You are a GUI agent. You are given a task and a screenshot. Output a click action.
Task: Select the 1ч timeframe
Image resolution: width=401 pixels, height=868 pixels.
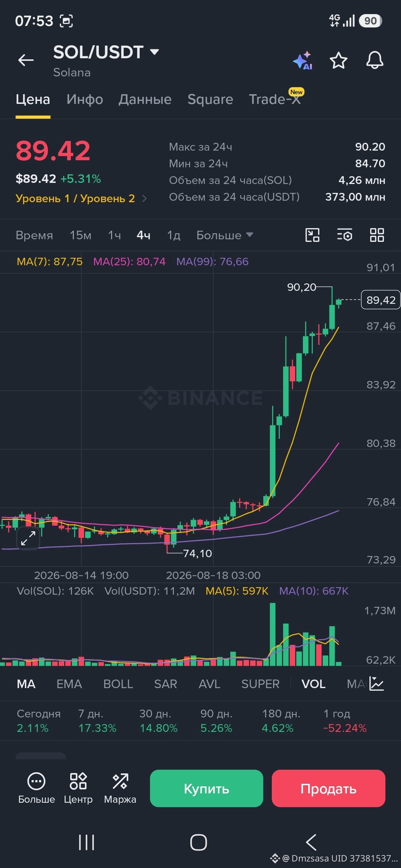pyautogui.click(x=114, y=235)
